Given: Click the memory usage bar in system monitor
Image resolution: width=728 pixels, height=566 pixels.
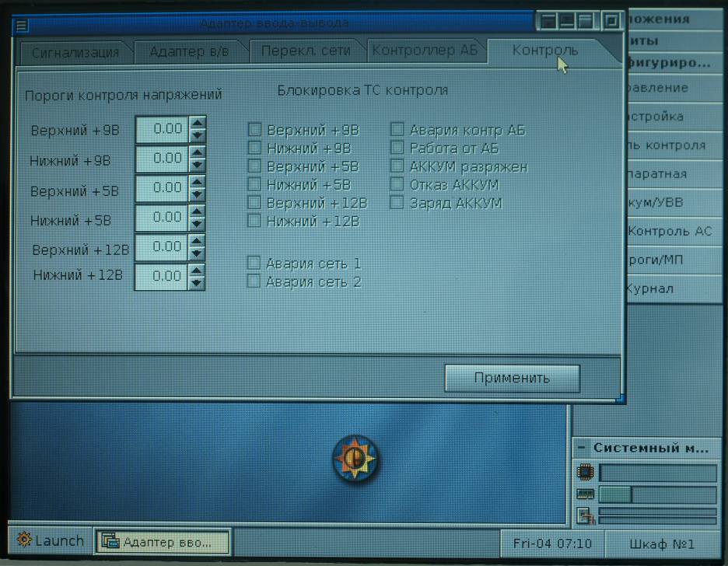Looking at the screenshot, I should coord(658,494).
